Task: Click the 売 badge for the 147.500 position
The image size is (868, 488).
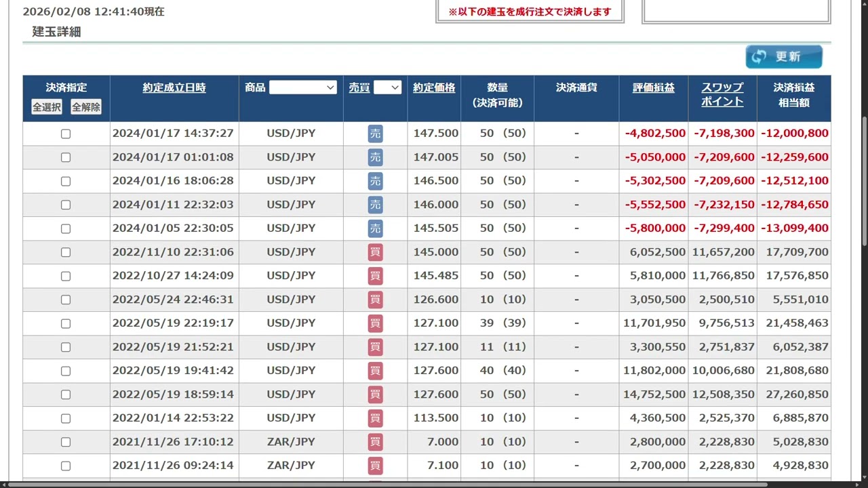Action: tap(375, 134)
